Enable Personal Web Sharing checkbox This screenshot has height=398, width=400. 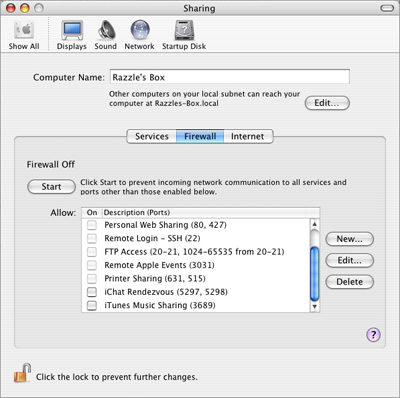[x=92, y=225]
